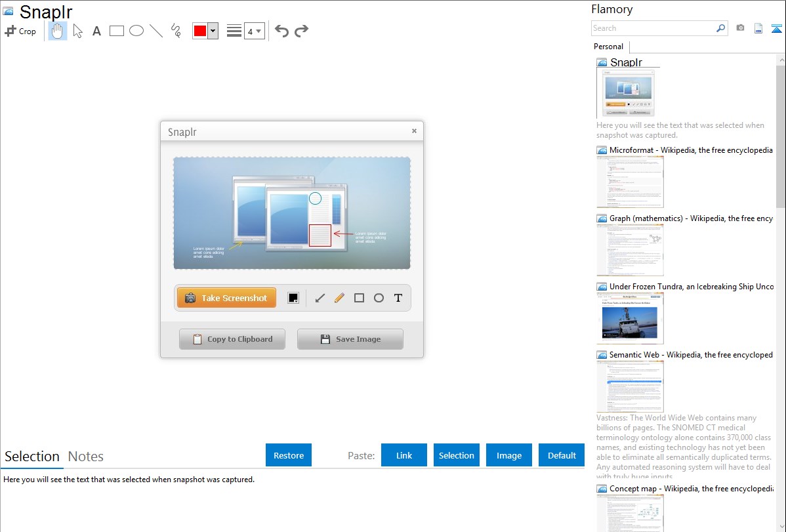Click Copy to Clipboard in Snaplr dialog
Image resolution: width=786 pixels, height=532 pixels.
pos(232,339)
